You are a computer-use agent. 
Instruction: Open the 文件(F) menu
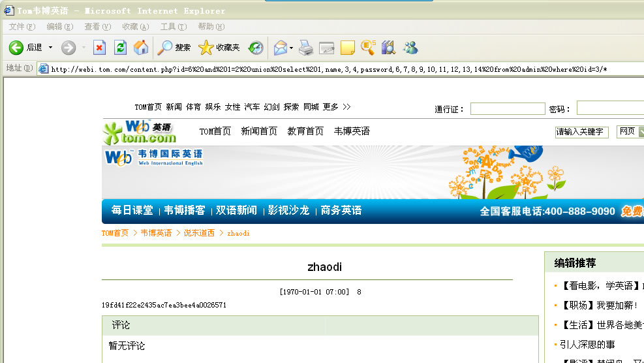click(x=22, y=27)
